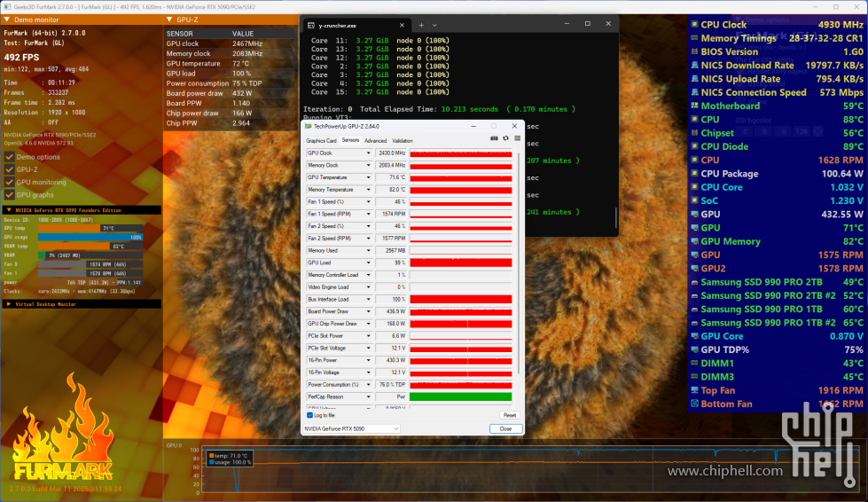
Task: Uncheck Log to file in GPU-Z
Action: point(309,415)
